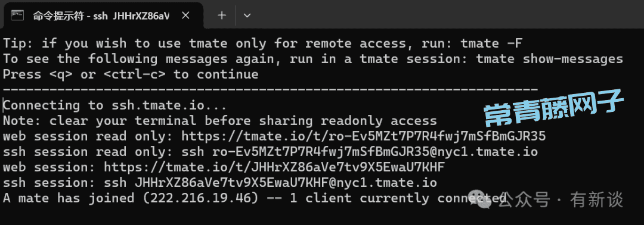Viewport: 644px width, 225px height.
Task: Click the command prompt icon in the tab
Action: click(x=18, y=15)
